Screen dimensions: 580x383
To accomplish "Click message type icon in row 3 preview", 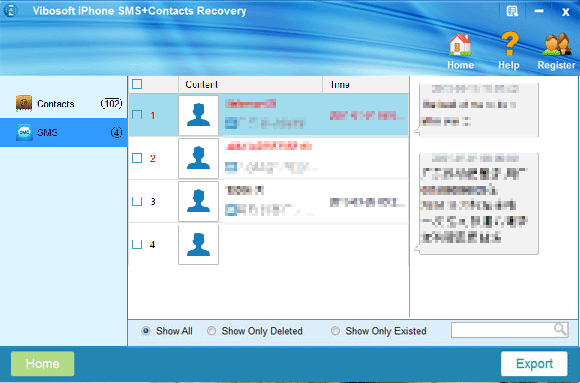I will tap(231, 210).
